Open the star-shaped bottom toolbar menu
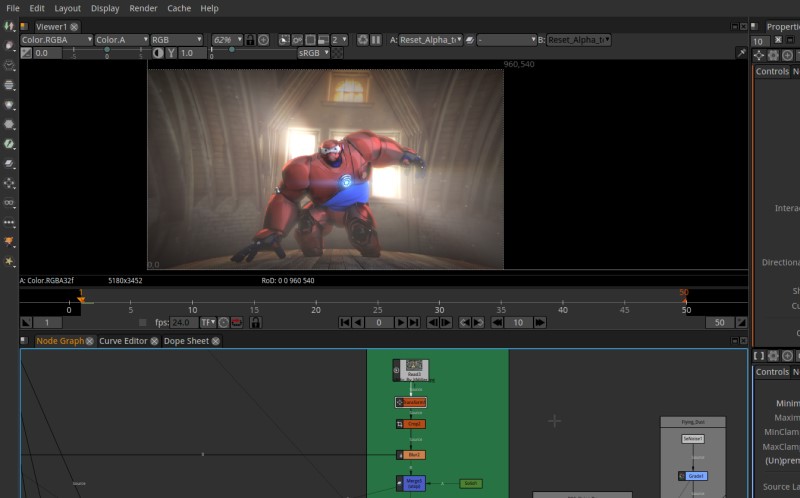The width and height of the screenshot is (800, 498). pyautogui.click(x=9, y=261)
